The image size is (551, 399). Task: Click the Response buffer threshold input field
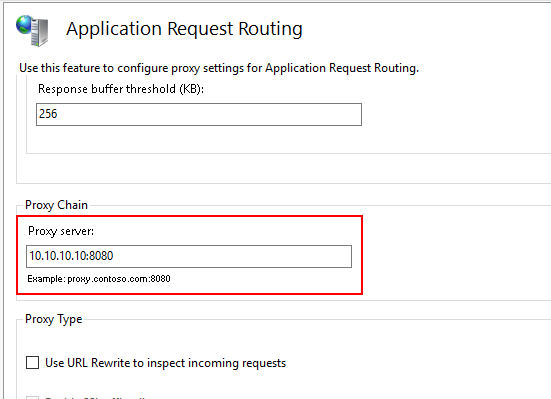[199, 114]
